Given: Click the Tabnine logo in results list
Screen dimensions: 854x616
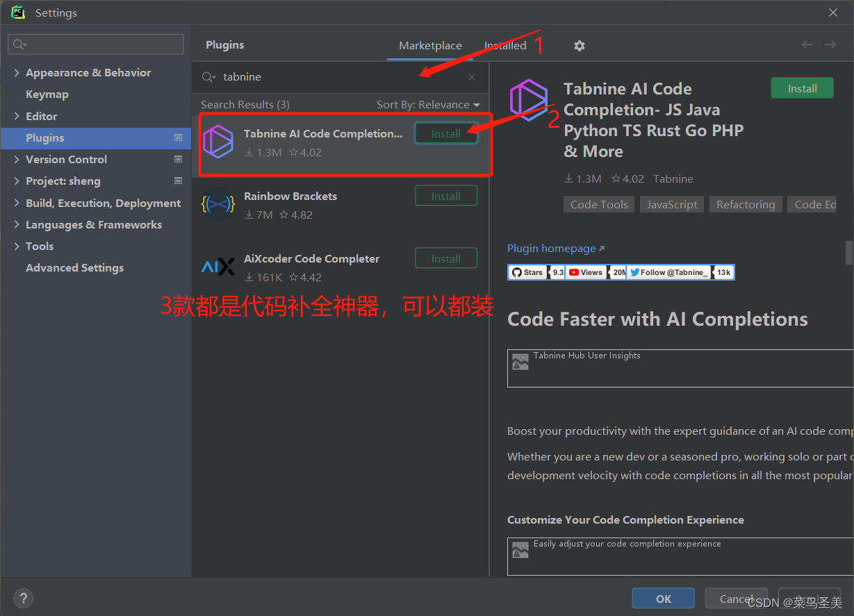Looking at the screenshot, I should (218, 142).
